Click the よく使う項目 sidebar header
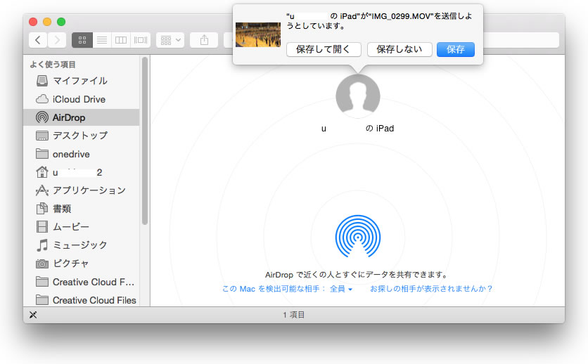Screen dimensions: 588x364 click(53, 65)
